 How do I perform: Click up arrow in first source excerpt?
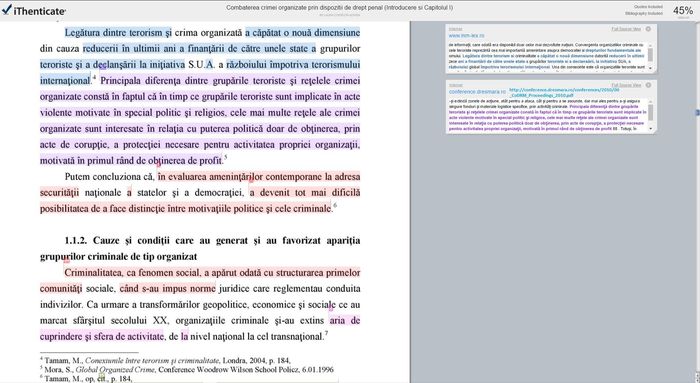pyautogui.click(x=650, y=45)
